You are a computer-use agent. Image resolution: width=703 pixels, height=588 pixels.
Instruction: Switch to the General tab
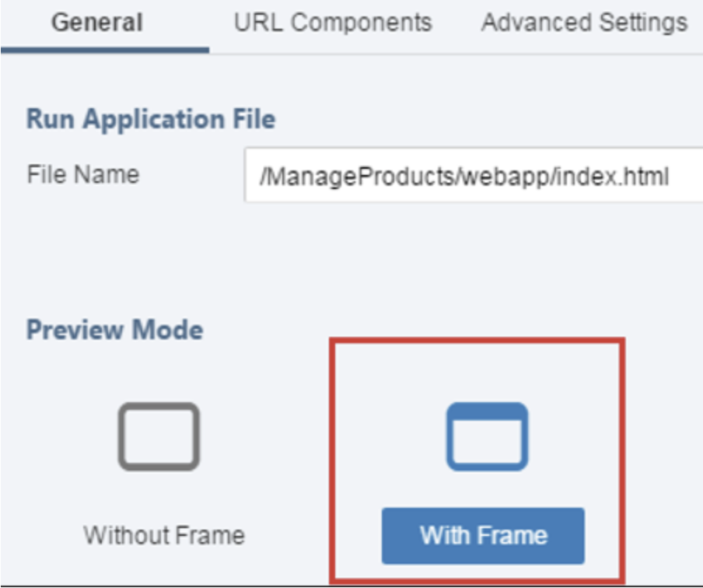point(97,23)
